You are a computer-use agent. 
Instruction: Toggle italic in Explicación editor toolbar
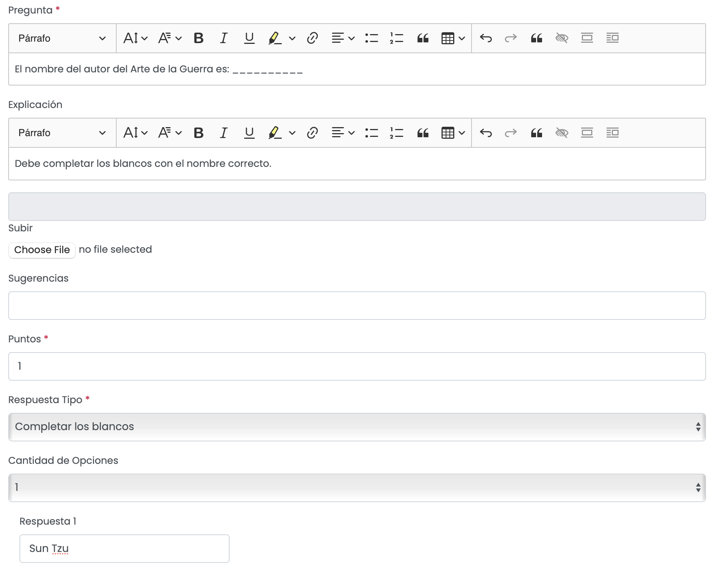click(x=224, y=133)
